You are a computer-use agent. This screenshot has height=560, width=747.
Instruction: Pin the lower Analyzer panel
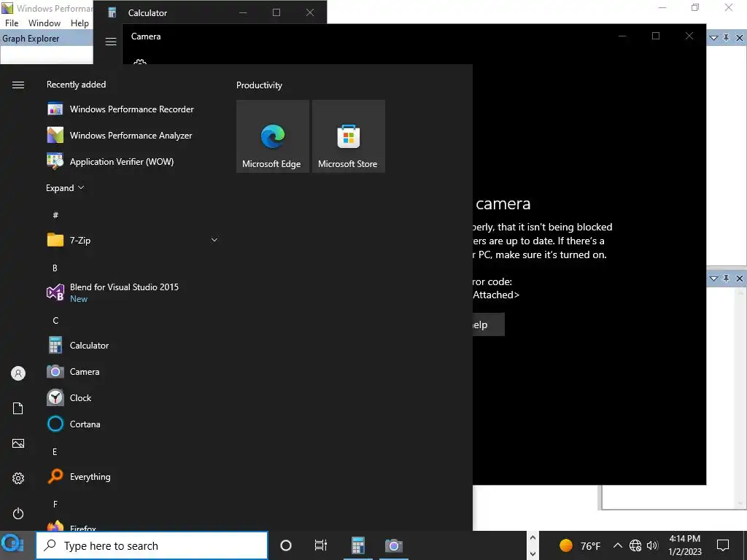coord(726,279)
